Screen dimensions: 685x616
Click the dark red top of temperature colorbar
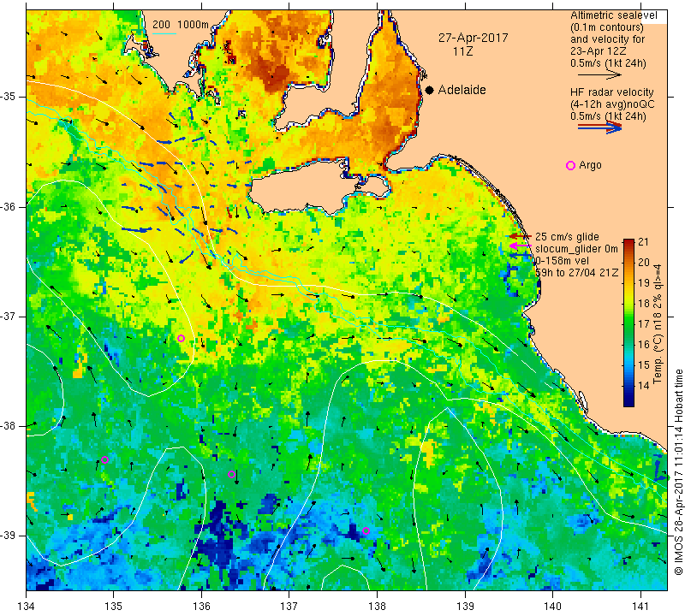coord(628,242)
